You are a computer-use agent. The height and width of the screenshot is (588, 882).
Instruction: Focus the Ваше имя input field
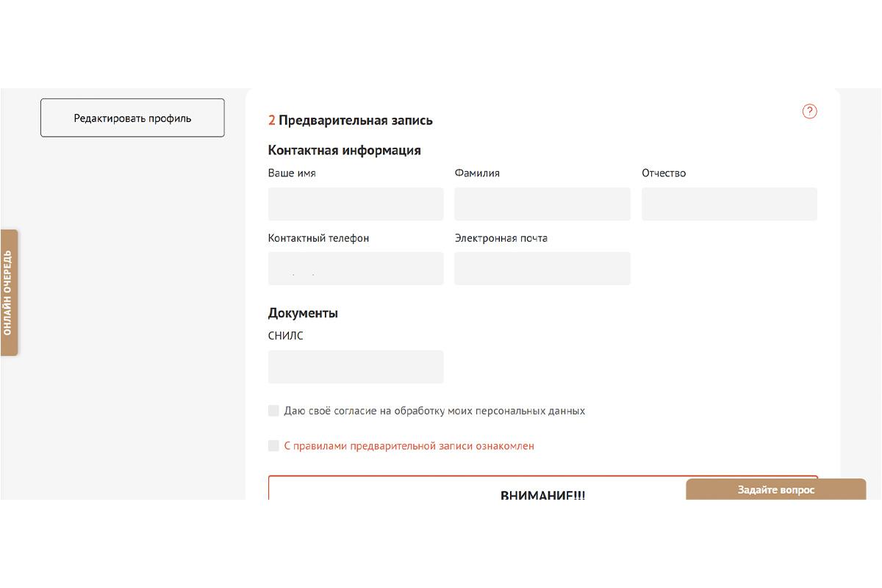click(x=356, y=204)
